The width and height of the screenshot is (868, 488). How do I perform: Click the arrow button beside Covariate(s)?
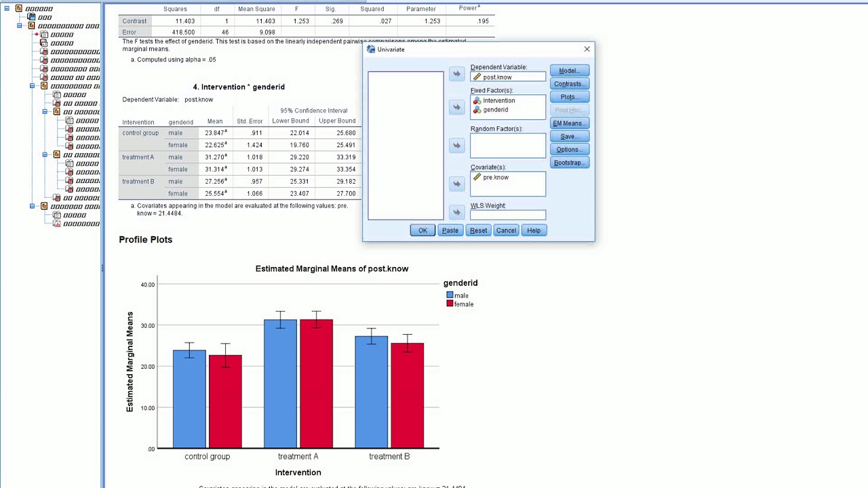pos(456,184)
